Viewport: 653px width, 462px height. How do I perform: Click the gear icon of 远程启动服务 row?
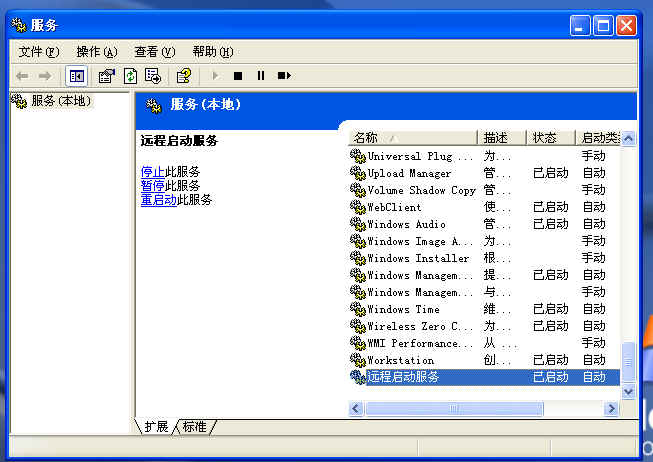358,377
